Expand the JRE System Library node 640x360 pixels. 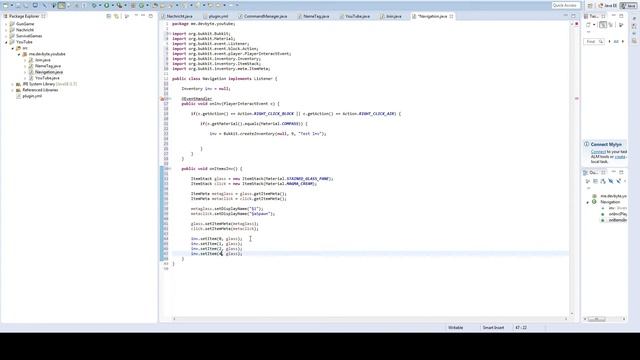coord(13,84)
